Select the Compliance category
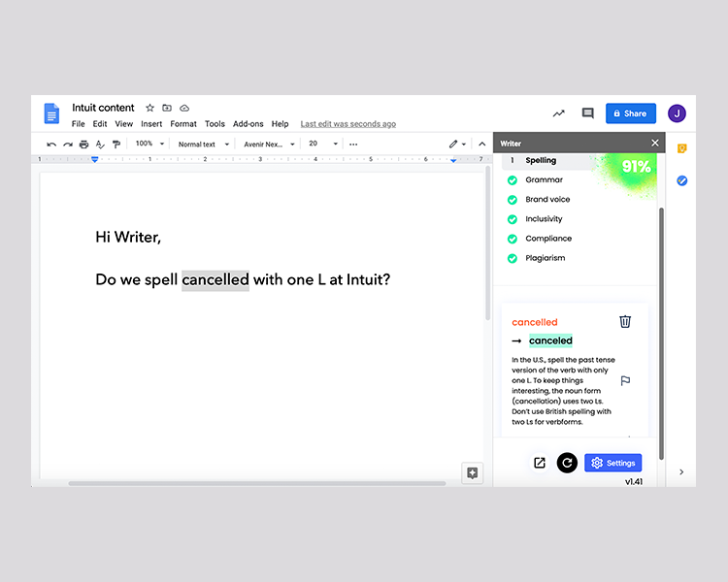The image size is (728, 582). pyautogui.click(x=548, y=238)
